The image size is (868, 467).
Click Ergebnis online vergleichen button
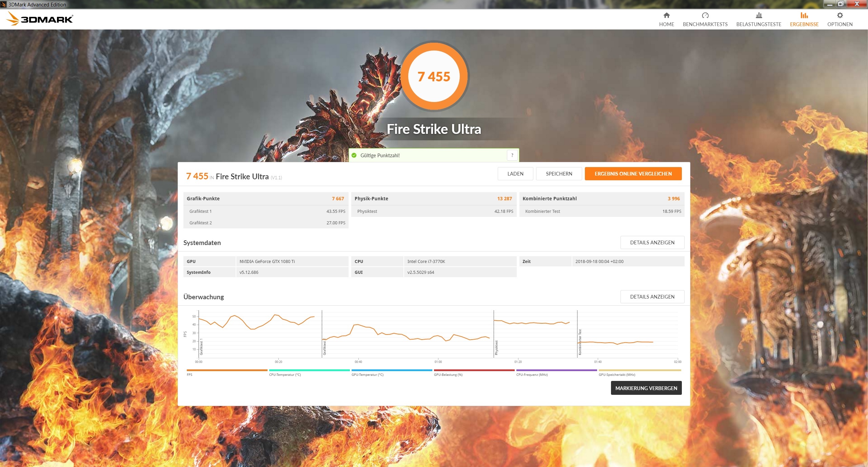point(633,174)
